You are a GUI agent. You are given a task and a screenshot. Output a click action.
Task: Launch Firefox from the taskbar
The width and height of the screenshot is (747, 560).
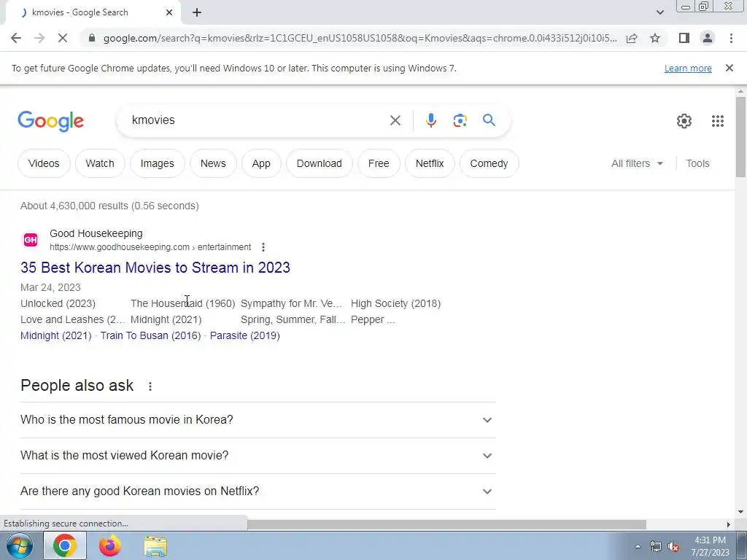coord(110,545)
